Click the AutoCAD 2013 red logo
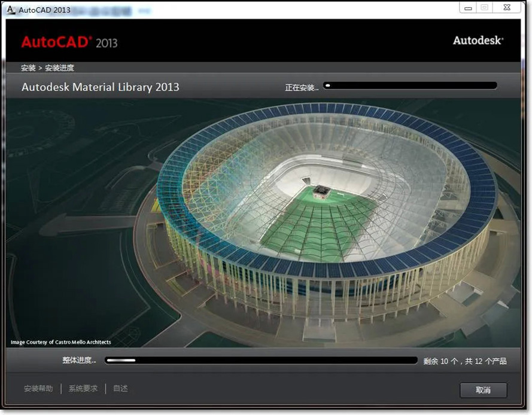 [69, 42]
